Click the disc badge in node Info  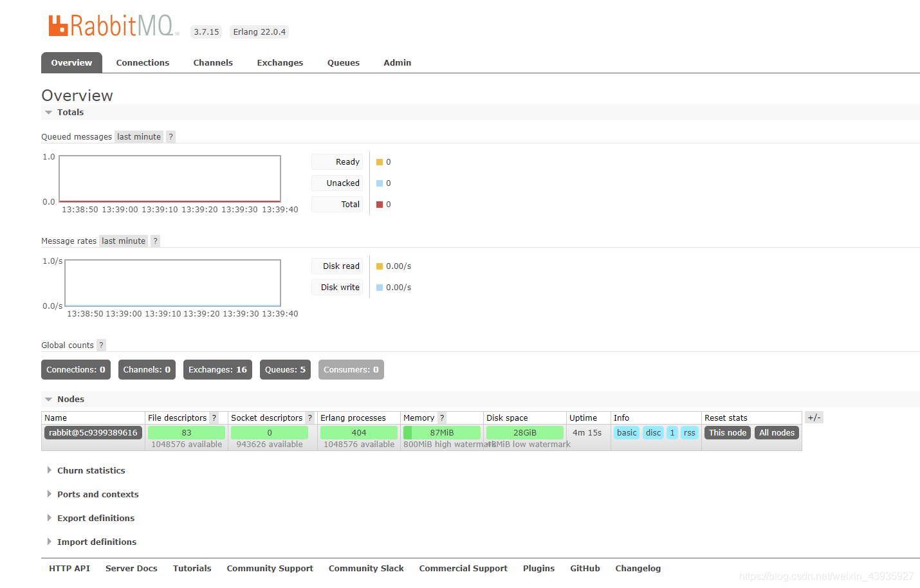click(652, 432)
